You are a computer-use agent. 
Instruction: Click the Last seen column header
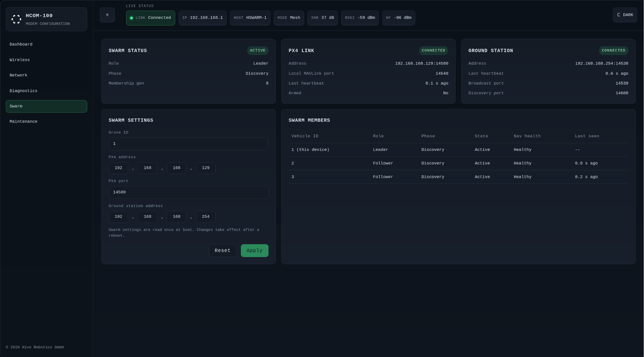[x=587, y=136]
